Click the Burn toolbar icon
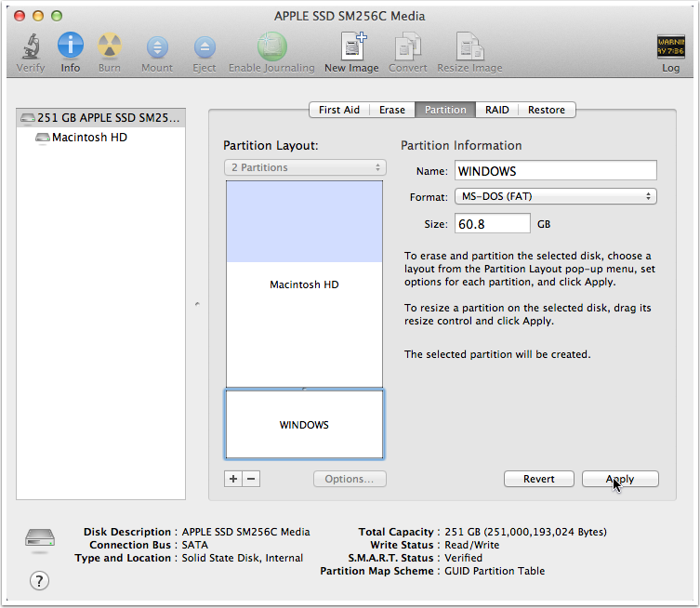 110,46
